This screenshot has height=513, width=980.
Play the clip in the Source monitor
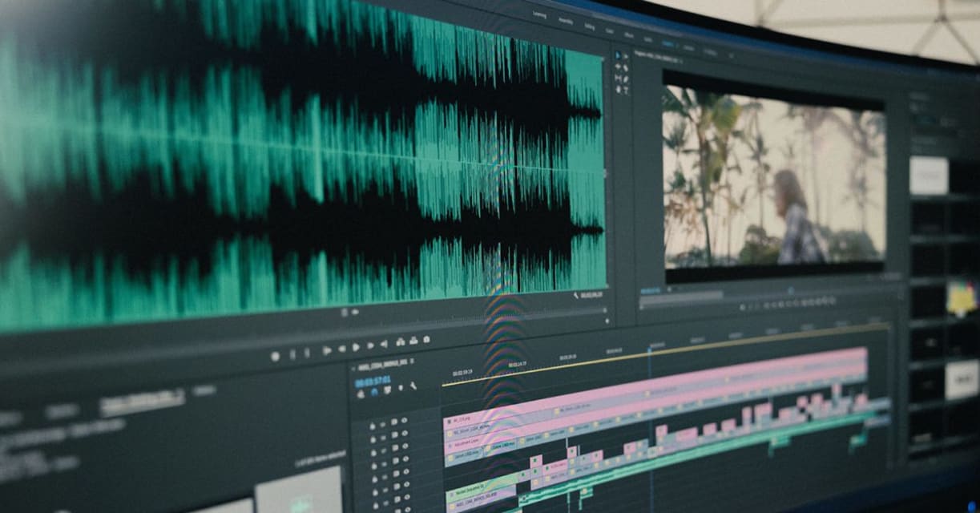pyautogui.click(x=356, y=347)
